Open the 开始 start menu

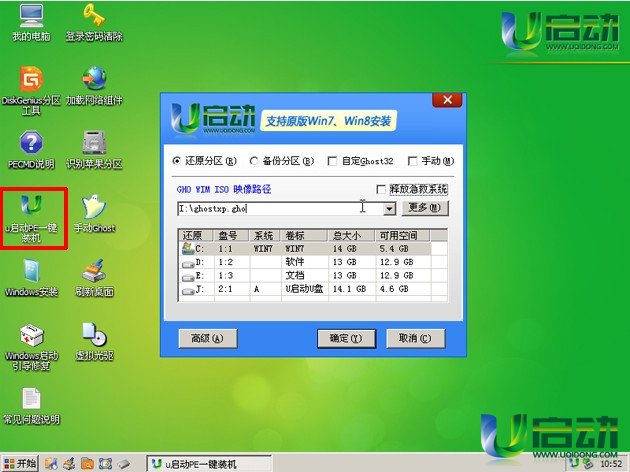[20, 463]
